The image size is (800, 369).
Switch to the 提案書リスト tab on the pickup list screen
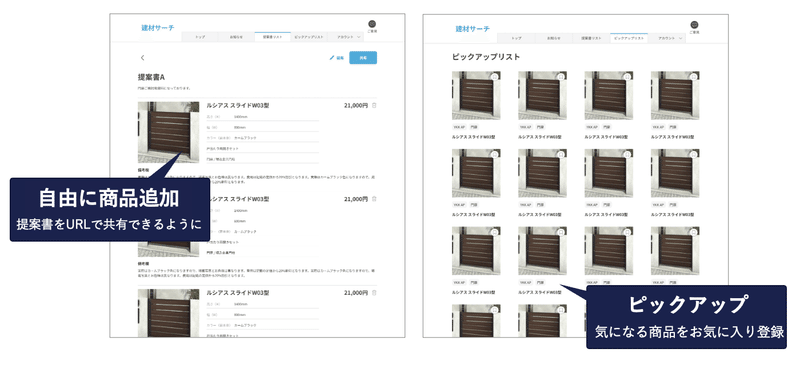[x=591, y=38]
